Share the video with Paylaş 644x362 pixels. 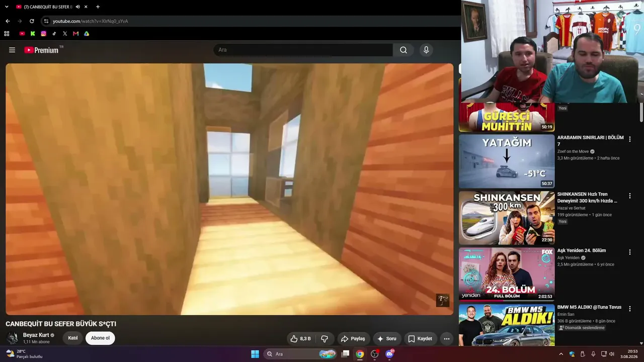[353, 338]
